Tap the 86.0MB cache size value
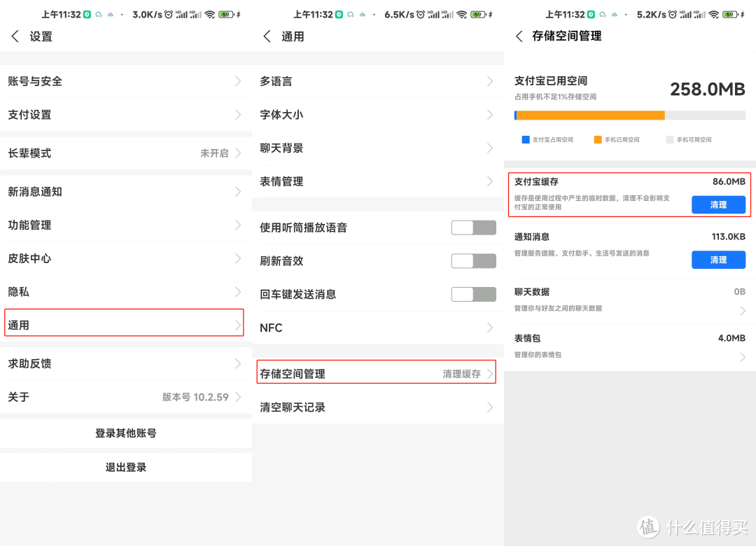 tap(729, 181)
